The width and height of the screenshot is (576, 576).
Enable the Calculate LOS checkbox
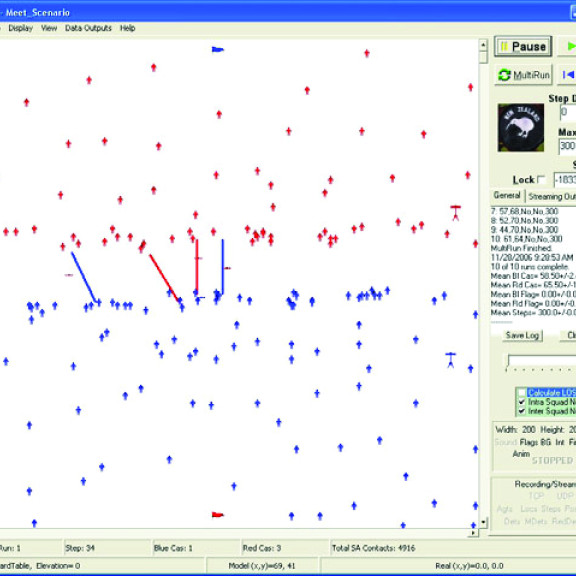click(521, 393)
